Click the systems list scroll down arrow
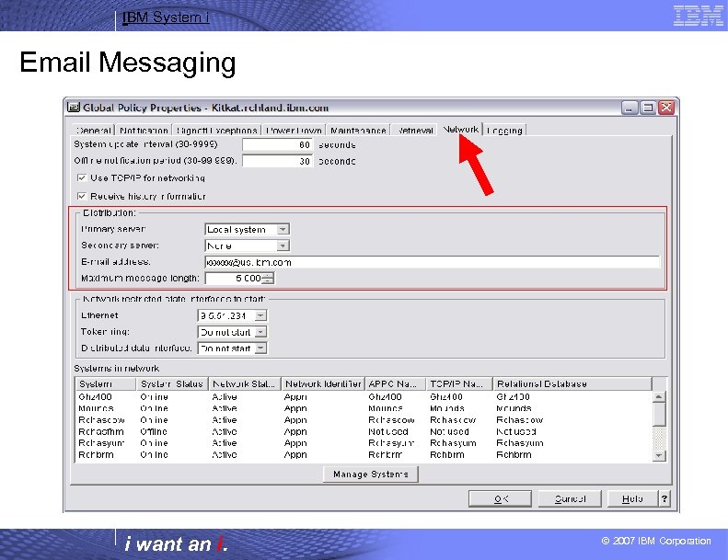Screen dimensions: 728x560 coord(659,455)
